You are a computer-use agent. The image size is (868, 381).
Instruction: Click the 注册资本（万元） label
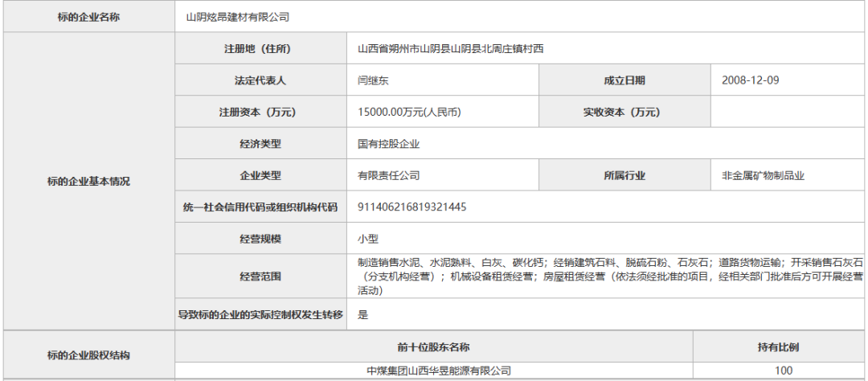(x=260, y=113)
